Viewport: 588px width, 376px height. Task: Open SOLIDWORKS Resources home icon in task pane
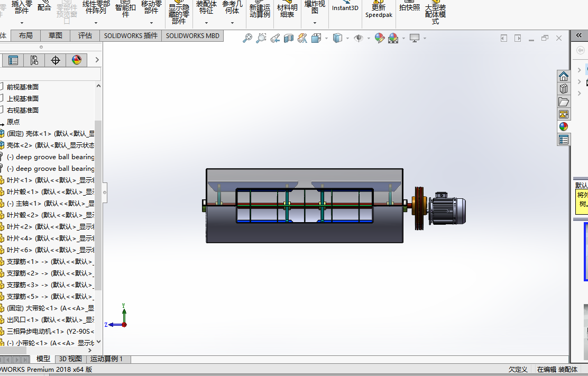click(564, 77)
